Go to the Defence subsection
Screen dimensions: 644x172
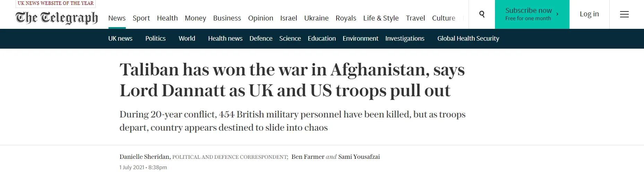261,39
